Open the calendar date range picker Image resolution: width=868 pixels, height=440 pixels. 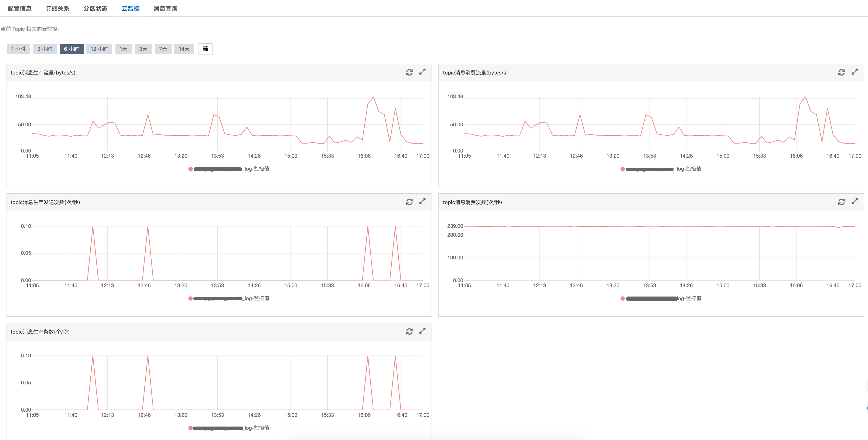[205, 49]
